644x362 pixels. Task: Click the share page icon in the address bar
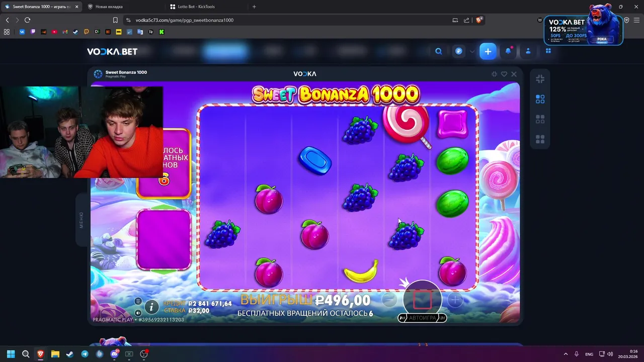(x=466, y=20)
